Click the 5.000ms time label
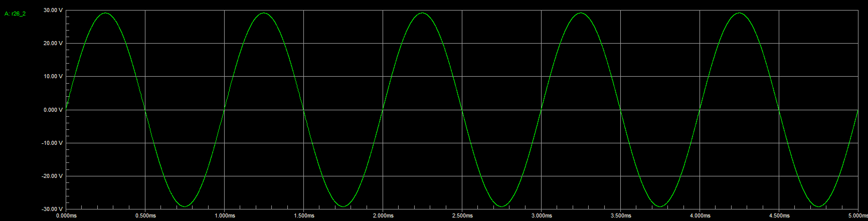The width and height of the screenshot is (868, 221). (x=857, y=216)
